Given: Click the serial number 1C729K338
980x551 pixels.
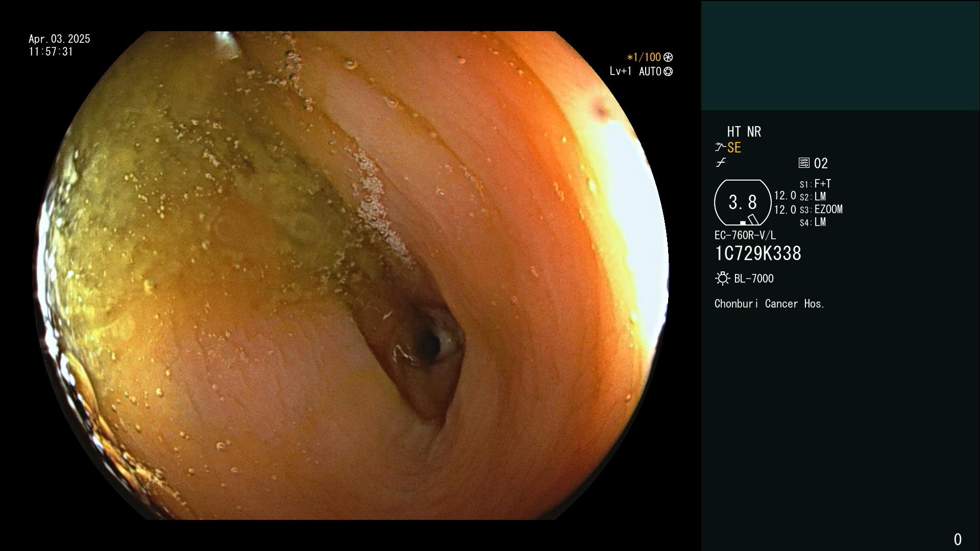Looking at the screenshot, I should (758, 254).
